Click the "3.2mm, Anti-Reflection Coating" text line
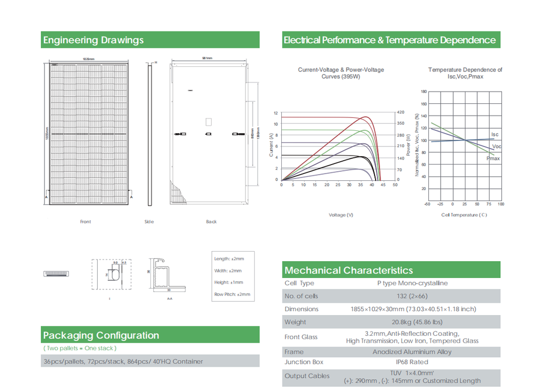Screen dimensions: 539x392 click(412, 334)
